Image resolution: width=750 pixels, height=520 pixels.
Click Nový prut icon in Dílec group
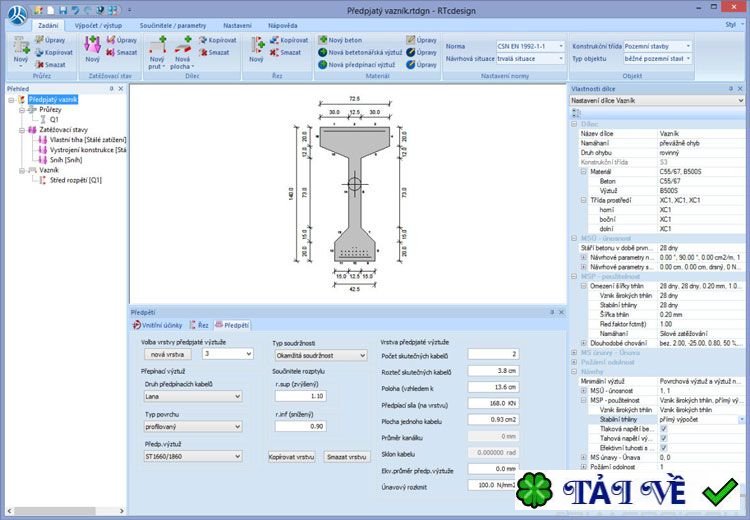[157, 46]
